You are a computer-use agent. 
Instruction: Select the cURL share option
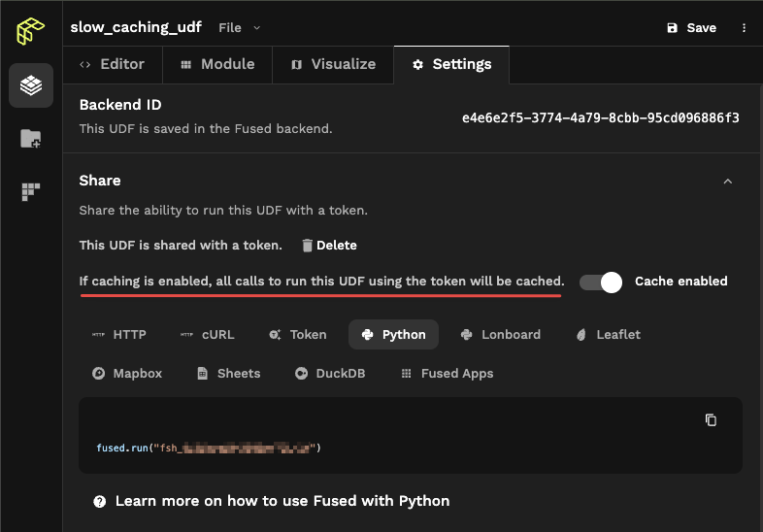[x=208, y=334]
